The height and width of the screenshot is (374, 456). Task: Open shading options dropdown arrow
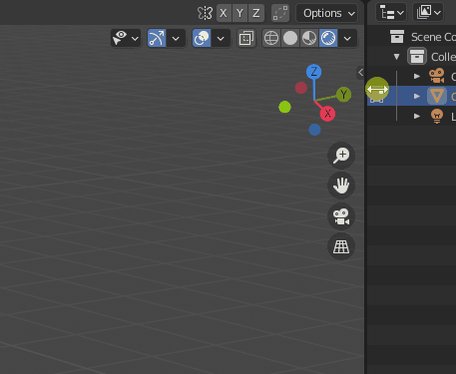347,39
